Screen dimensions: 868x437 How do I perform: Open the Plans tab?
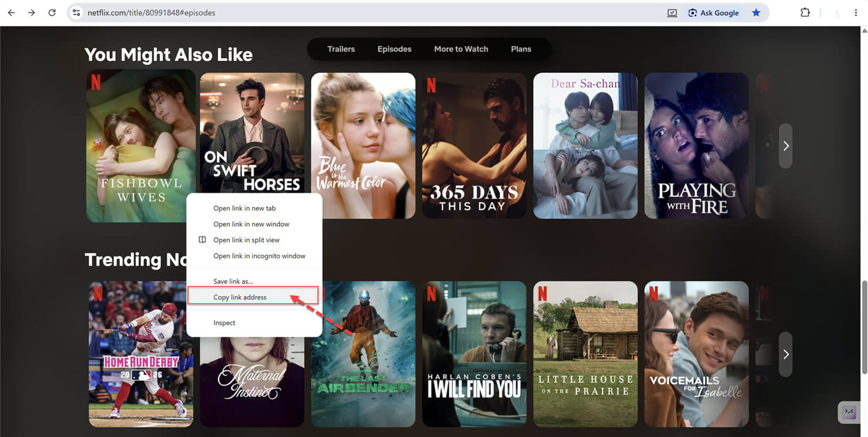coord(521,49)
